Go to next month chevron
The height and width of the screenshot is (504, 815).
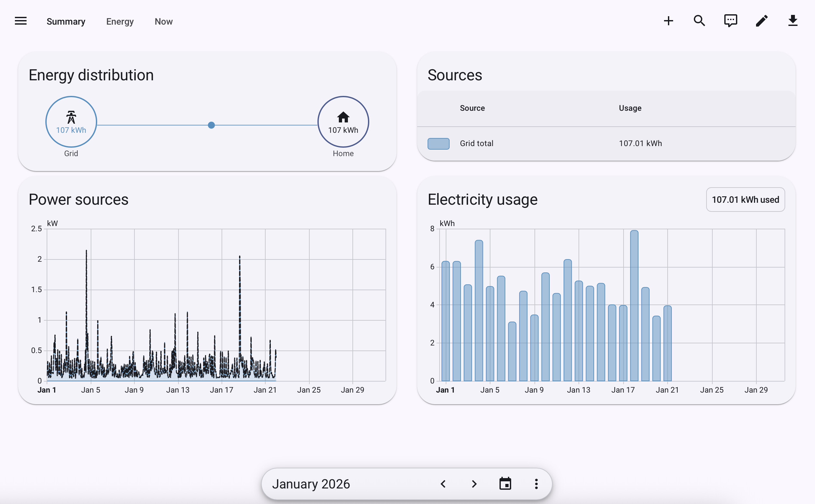point(474,484)
